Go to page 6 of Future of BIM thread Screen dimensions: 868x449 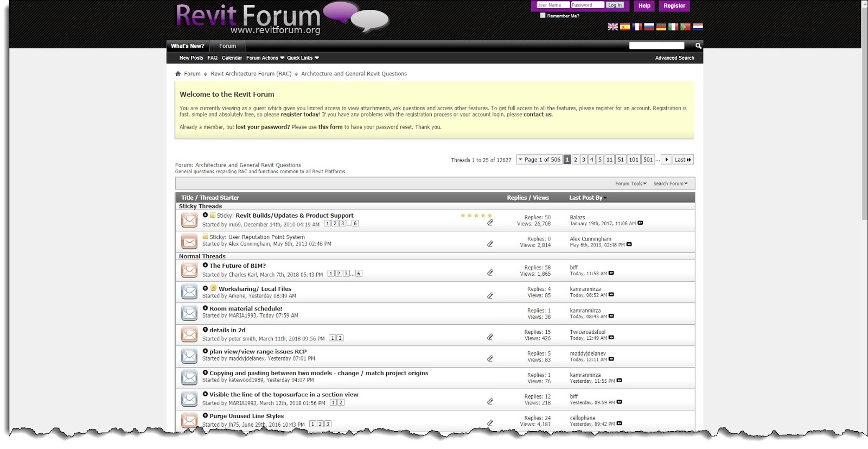(359, 274)
